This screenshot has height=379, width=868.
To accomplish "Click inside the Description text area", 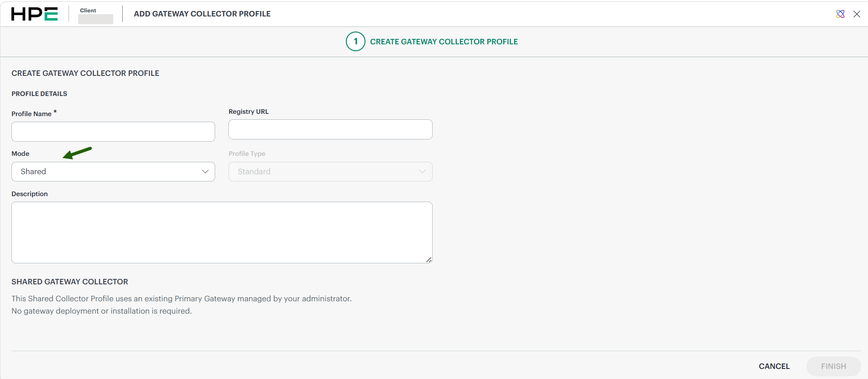I will click(x=222, y=232).
